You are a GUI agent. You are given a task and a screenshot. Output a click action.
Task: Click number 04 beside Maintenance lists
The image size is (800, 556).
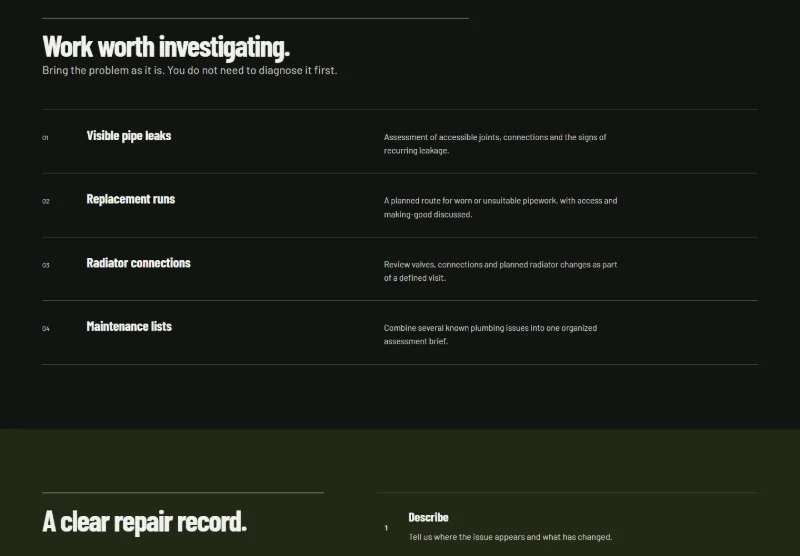coord(46,328)
